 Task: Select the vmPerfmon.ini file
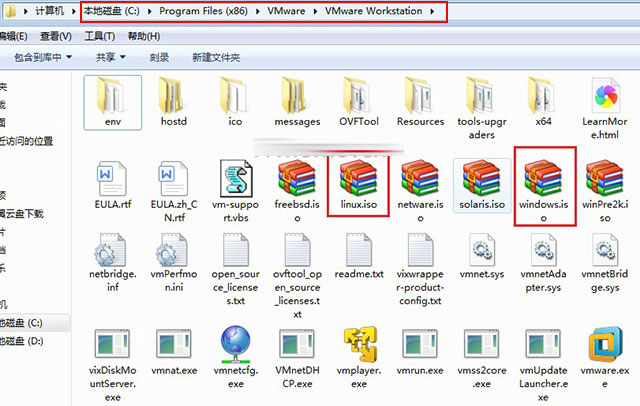174,263
